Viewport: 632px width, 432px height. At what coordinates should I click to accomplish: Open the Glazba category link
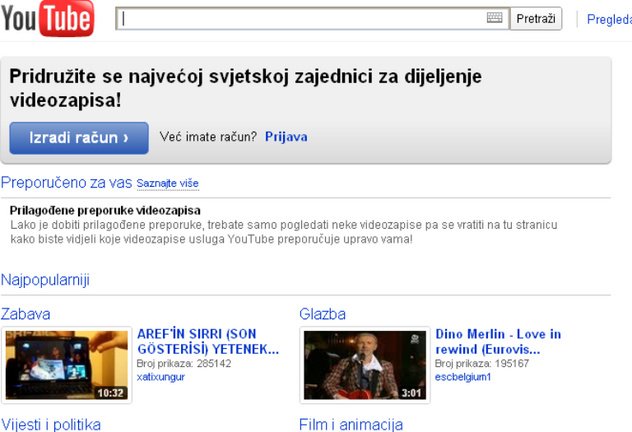(x=322, y=314)
